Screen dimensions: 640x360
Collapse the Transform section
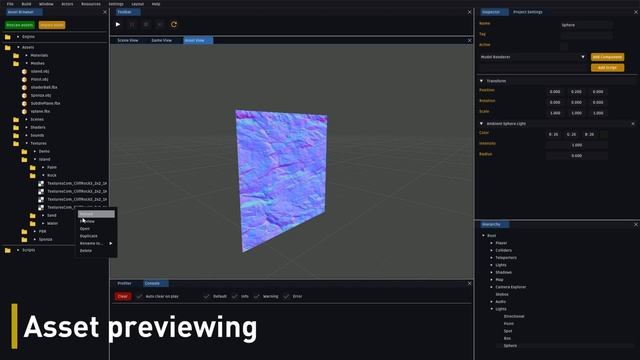(482, 81)
